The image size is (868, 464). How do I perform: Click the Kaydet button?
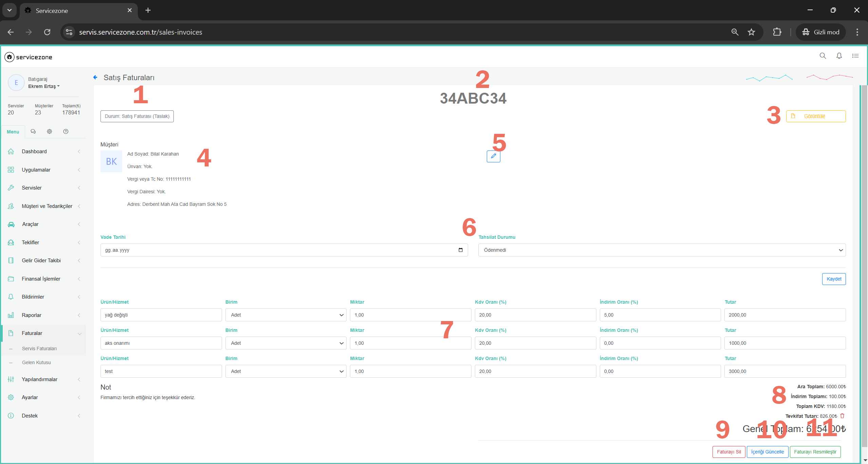coord(833,279)
